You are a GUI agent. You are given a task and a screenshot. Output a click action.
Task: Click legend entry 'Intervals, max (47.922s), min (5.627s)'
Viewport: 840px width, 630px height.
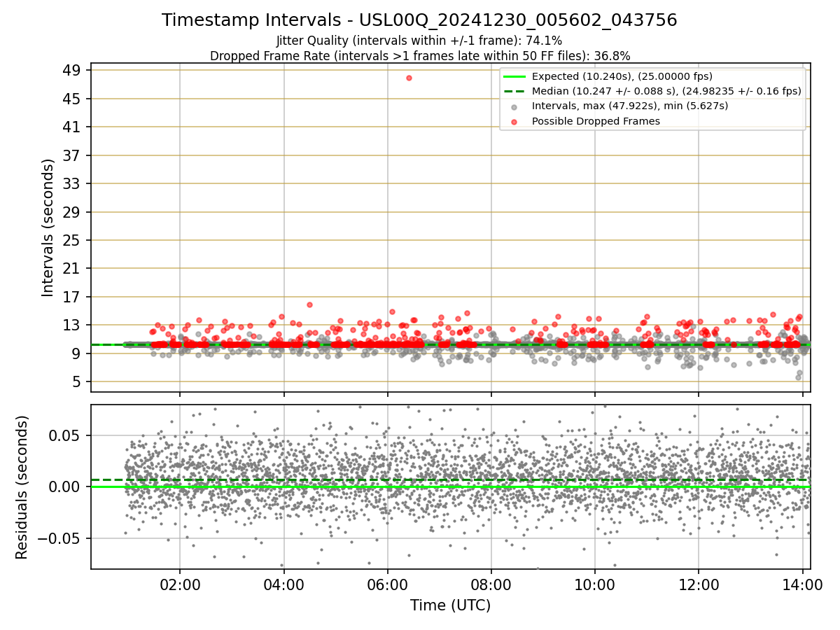630,106
